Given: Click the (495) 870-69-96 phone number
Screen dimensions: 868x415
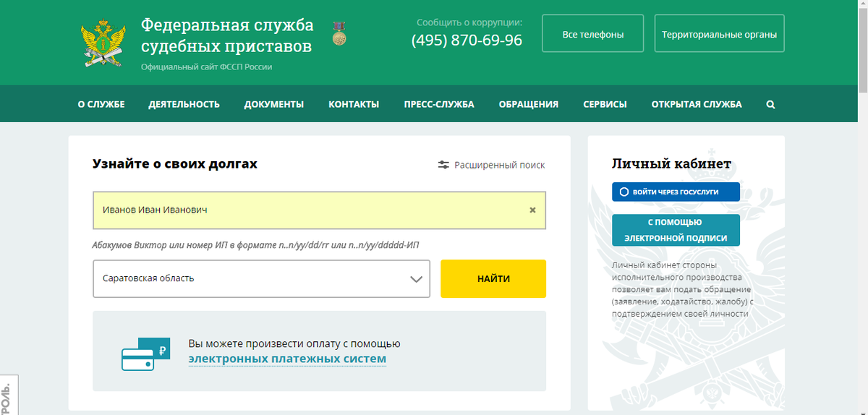Looking at the screenshot, I should coord(467,40).
